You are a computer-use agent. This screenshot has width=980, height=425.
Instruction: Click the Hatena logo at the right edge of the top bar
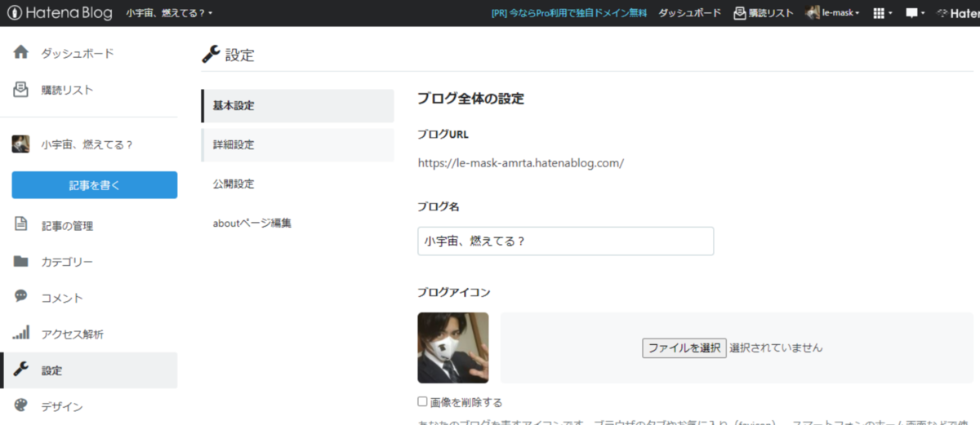click(x=959, y=13)
